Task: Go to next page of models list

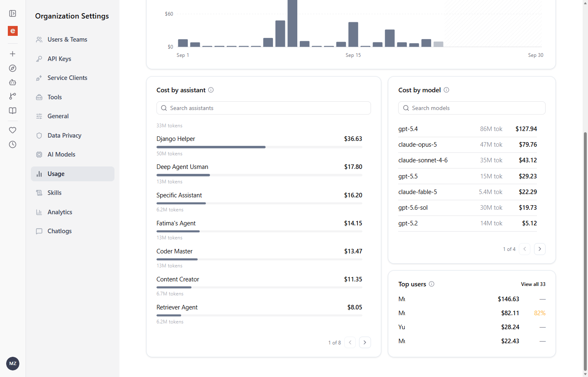Action: tap(540, 249)
